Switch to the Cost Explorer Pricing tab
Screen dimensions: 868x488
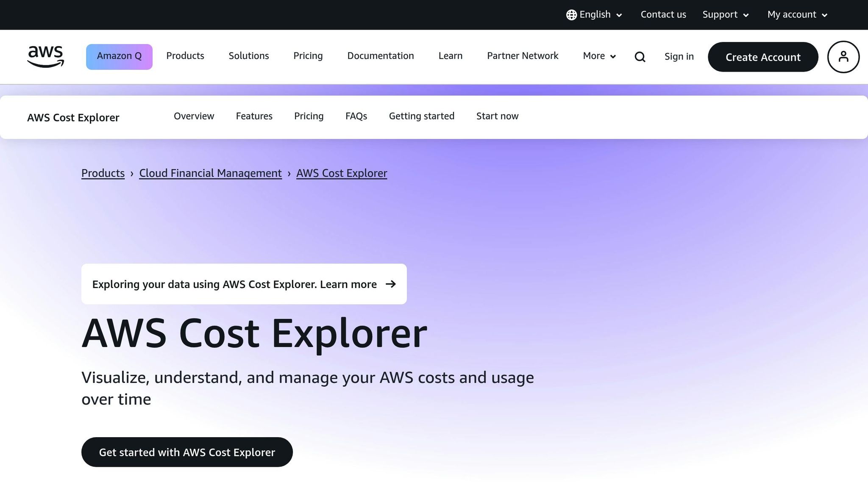pyautogui.click(x=309, y=116)
